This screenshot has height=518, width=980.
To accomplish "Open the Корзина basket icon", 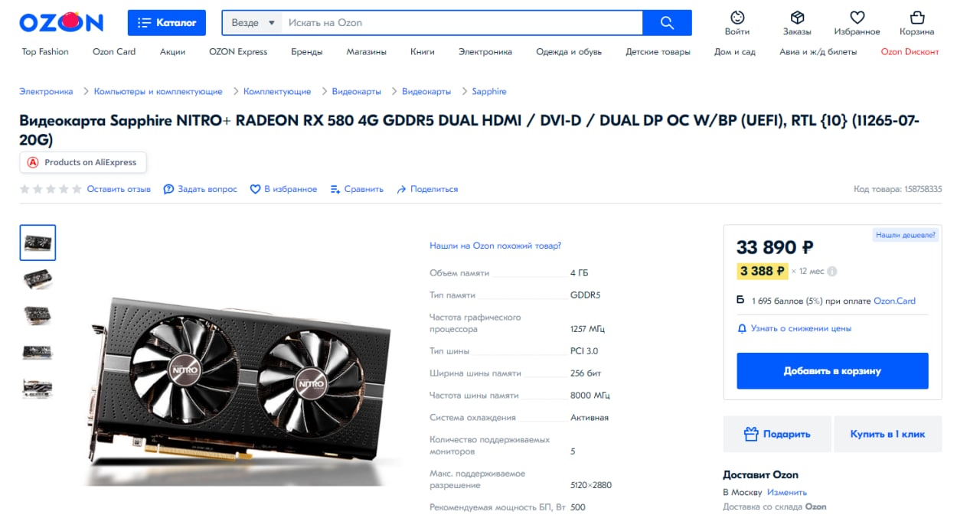I will (x=917, y=17).
